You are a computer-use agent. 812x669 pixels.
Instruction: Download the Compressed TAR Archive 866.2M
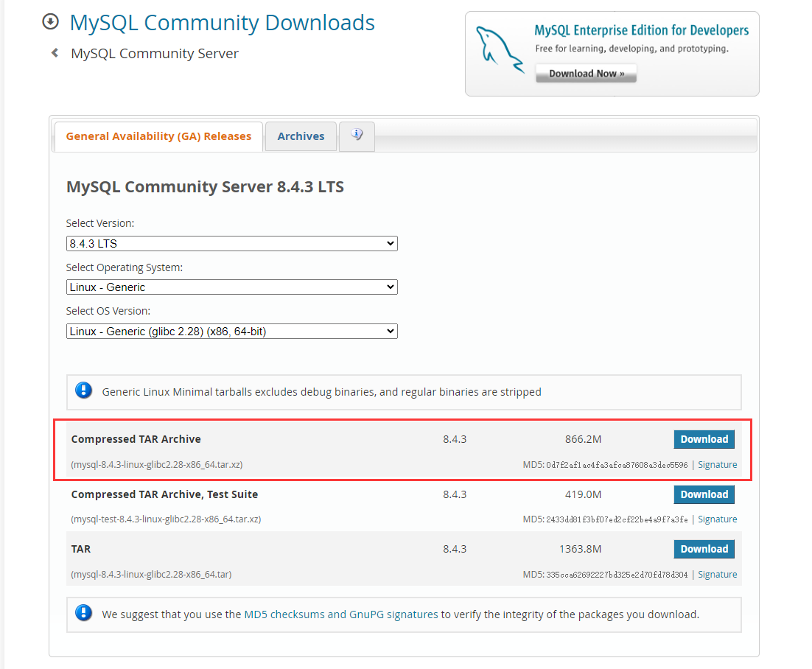pyautogui.click(x=704, y=439)
